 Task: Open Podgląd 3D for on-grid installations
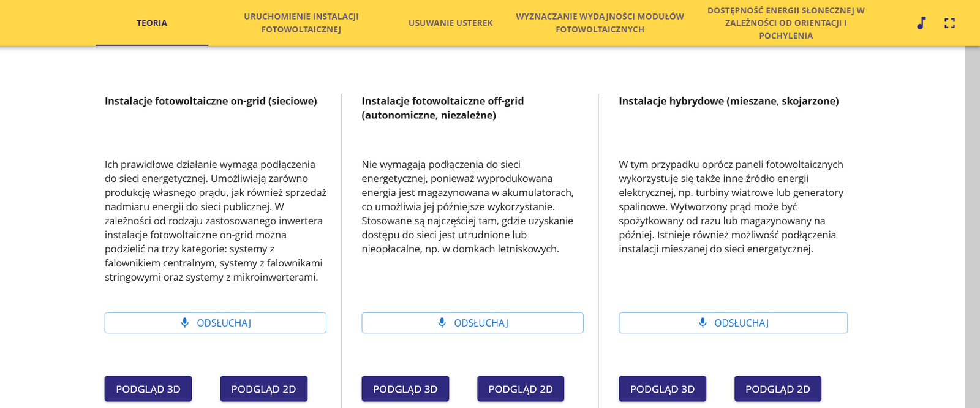coord(148,389)
